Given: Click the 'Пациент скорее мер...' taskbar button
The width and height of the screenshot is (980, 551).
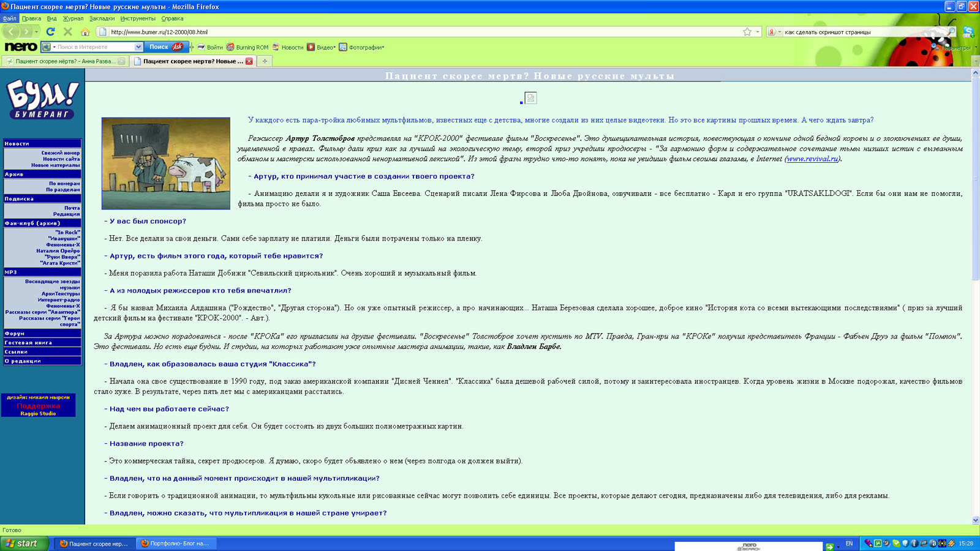Looking at the screenshot, I should 95,543.
